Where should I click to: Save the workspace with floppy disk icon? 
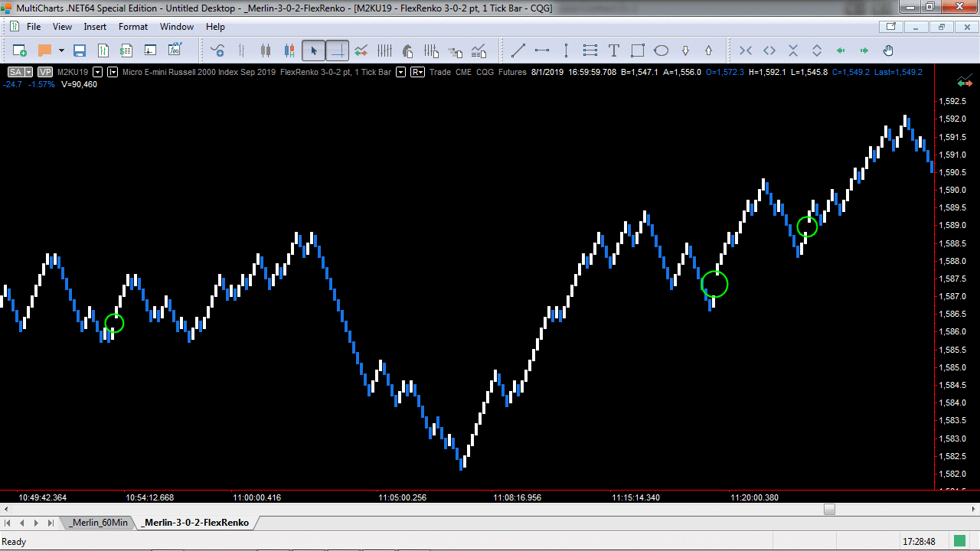tap(80, 51)
